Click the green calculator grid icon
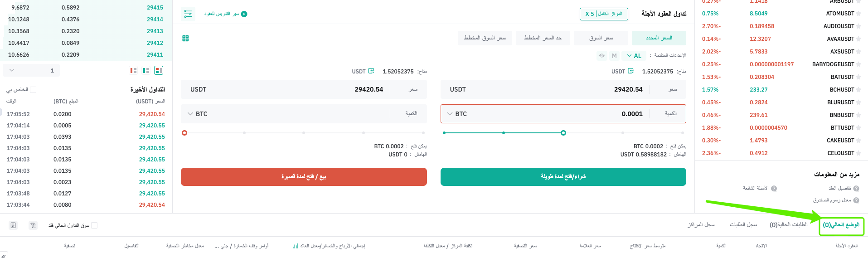 [x=185, y=38]
